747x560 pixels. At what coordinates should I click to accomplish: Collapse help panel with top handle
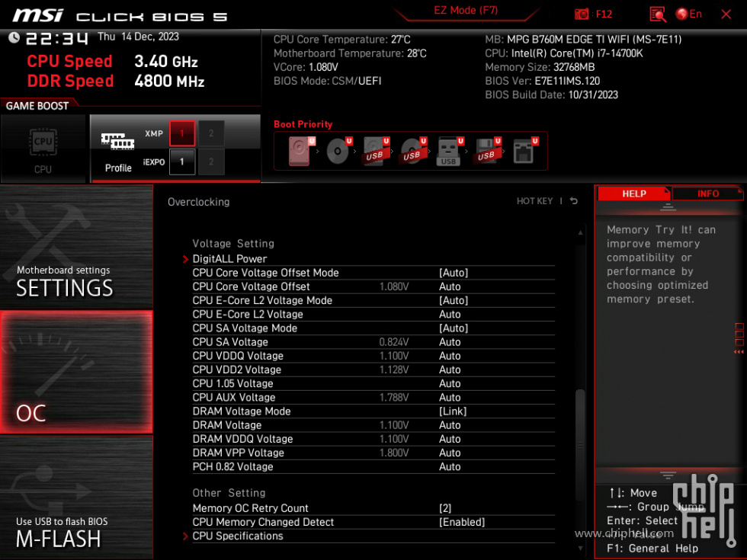point(668,207)
